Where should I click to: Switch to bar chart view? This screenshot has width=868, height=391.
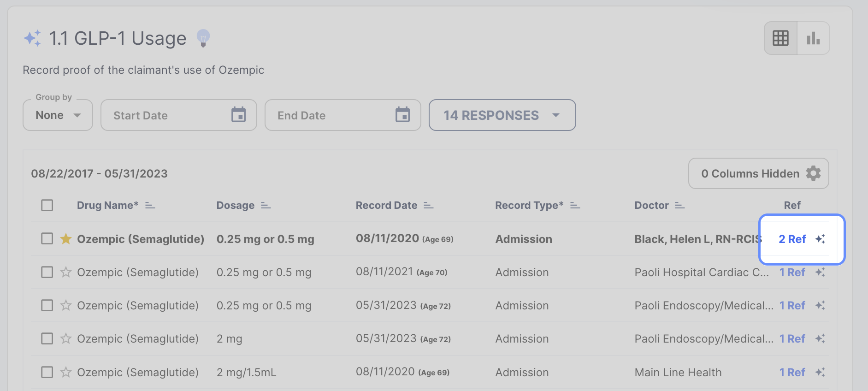click(x=813, y=38)
